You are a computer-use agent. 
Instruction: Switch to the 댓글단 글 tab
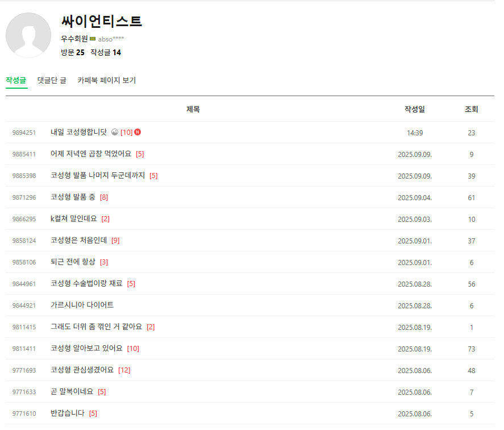click(x=52, y=80)
